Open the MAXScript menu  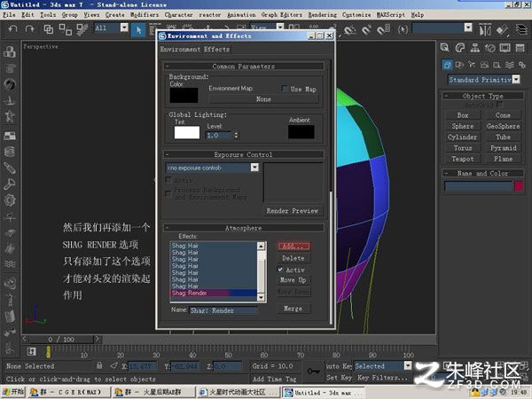point(391,14)
